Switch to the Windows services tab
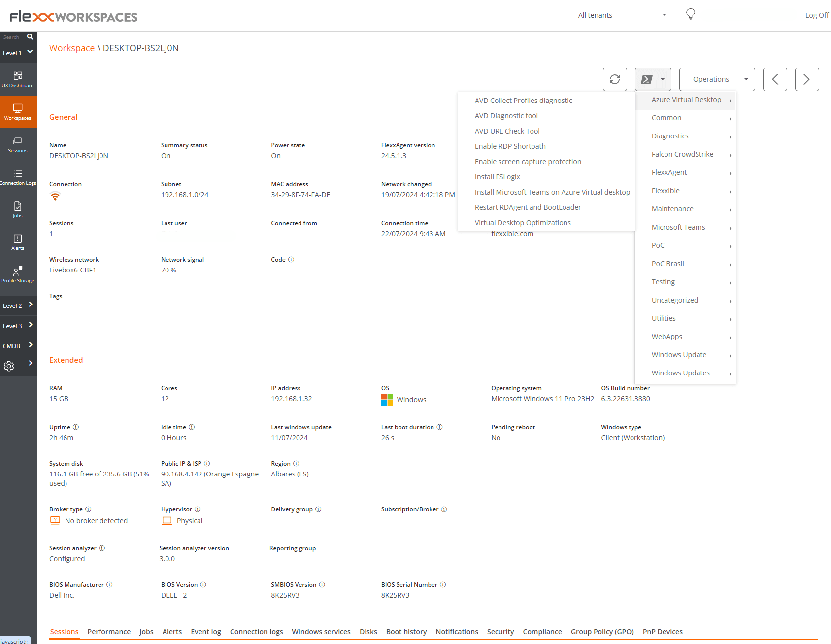This screenshot has height=644, width=831. (321, 632)
